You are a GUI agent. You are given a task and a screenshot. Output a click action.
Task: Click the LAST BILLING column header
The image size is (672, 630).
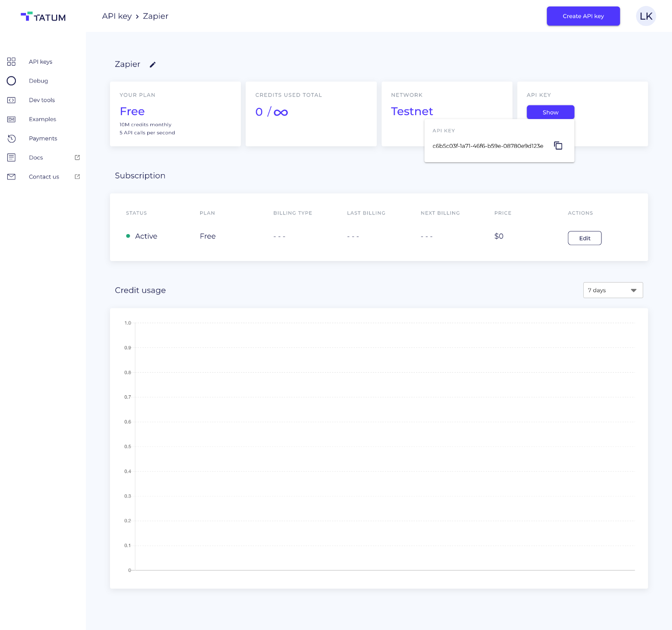(366, 213)
